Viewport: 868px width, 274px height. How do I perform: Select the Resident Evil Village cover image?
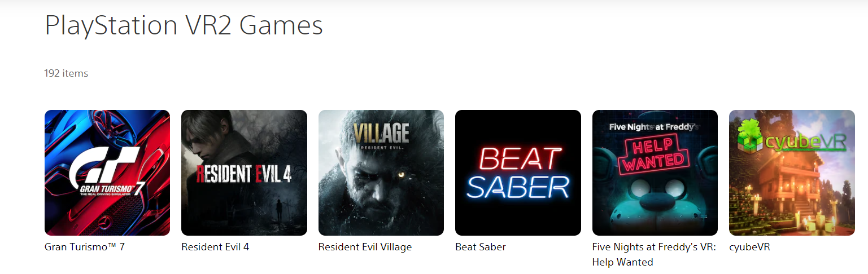[381, 173]
